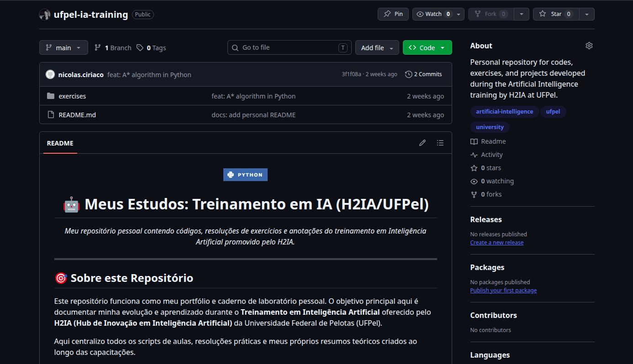Click the file icon for README.md
This screenshot has height=364, width=633.
pyautogui.click(x=51, y=115)
